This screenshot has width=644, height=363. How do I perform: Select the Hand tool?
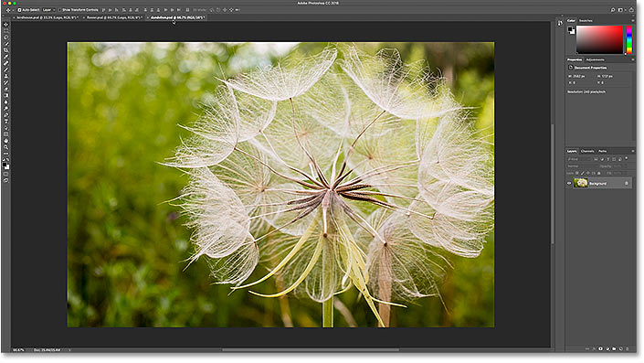(x=5, y=141)
